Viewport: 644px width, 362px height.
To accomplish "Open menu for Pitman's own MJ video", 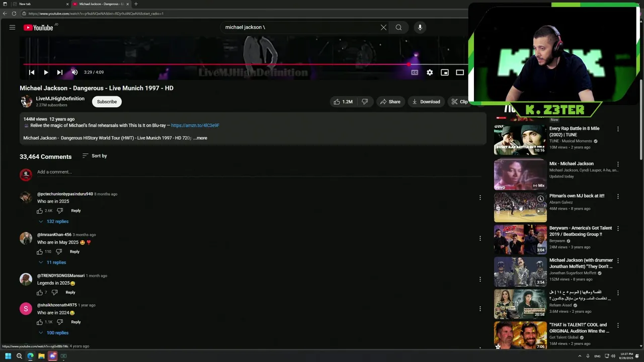I will [618, 196].
